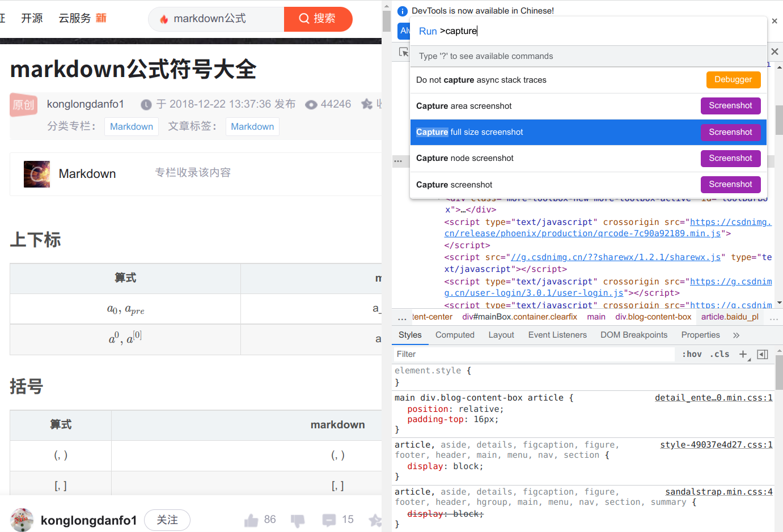The width and height of the screenshot is (783, 532).
Task: Show later breadcrumbs via right ellipsis
Action: (x=773, y=318)
